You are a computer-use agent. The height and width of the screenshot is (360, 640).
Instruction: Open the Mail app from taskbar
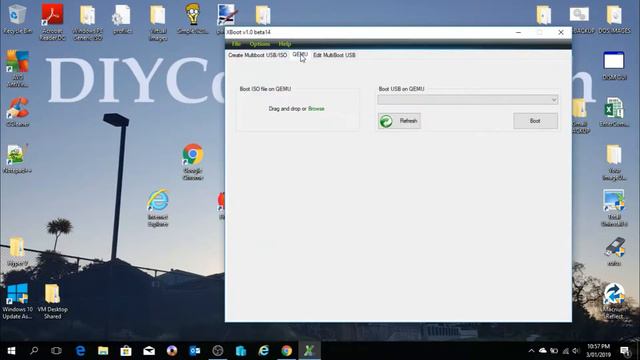click(149, 351)
